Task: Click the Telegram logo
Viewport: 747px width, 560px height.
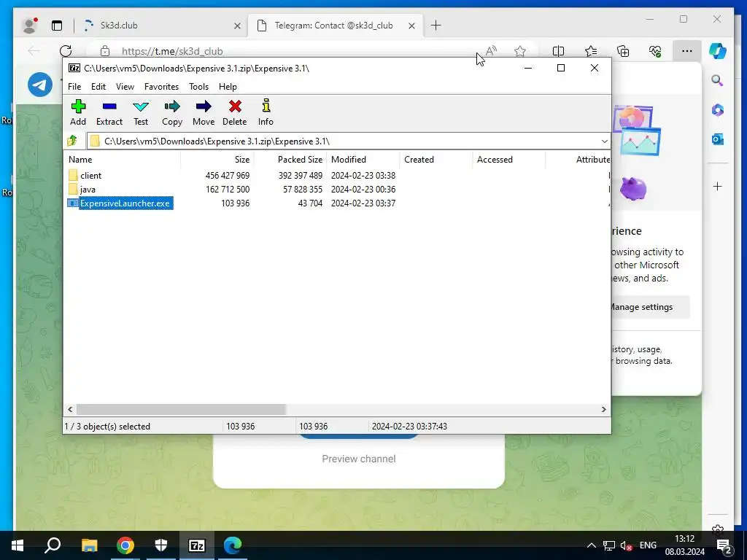Action: (x=40, y=85)
